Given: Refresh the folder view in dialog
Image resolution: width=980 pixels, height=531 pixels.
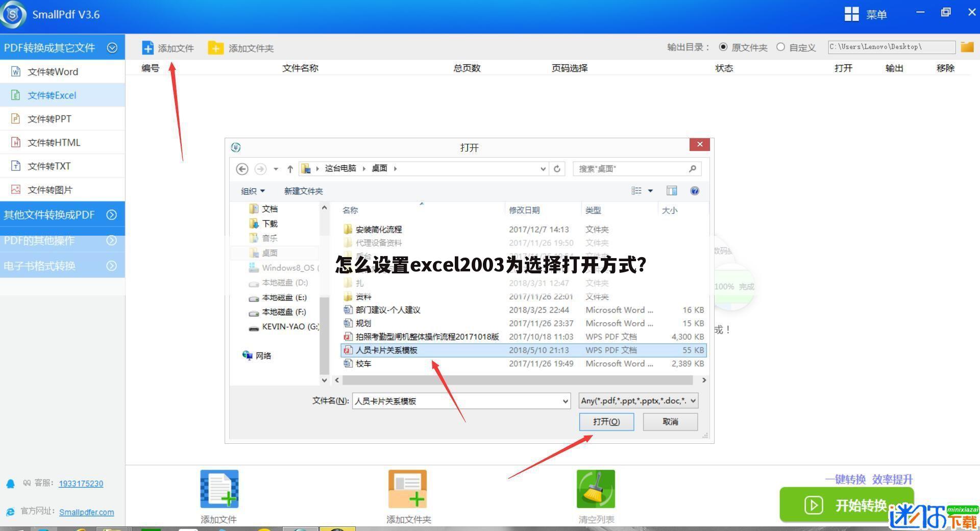Looking at the screenshot, I should pos(557,169).
